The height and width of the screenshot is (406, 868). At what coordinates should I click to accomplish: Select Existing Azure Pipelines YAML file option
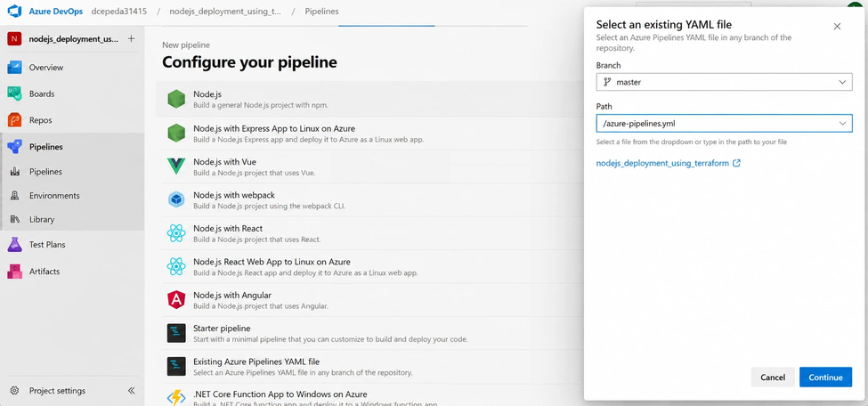point(369,366)
